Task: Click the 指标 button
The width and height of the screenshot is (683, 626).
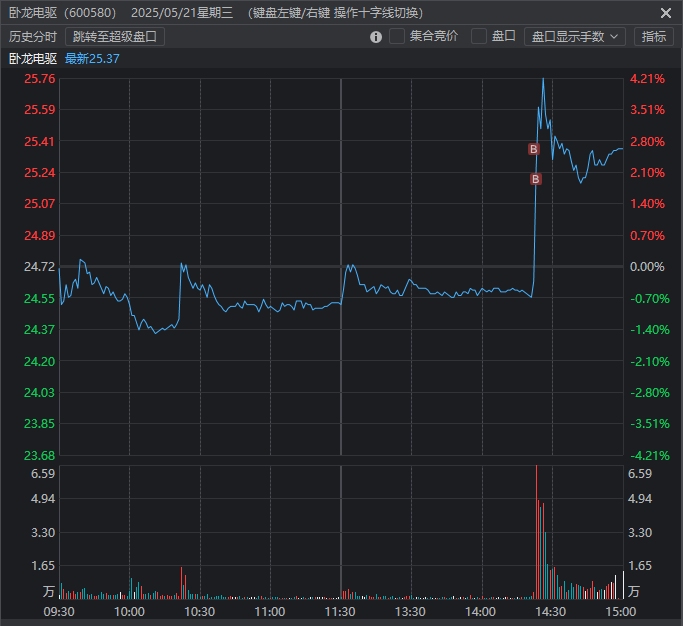Action: 654,36
